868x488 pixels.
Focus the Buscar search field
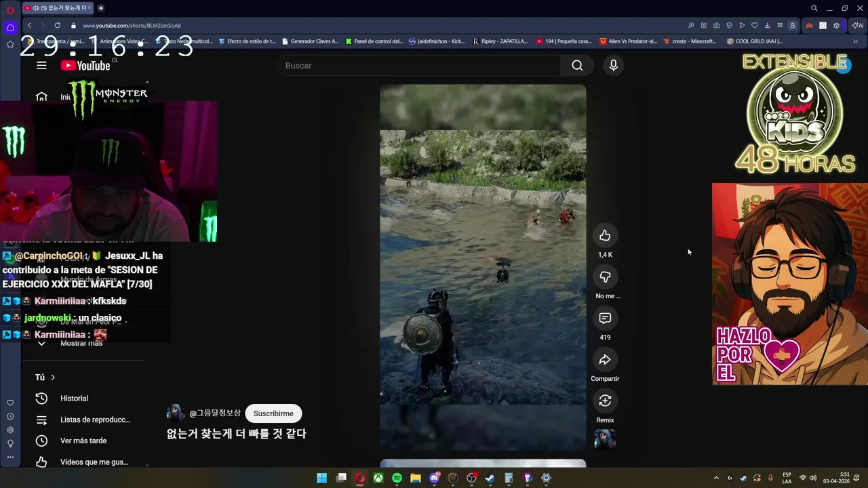click(x=419, y=65)
